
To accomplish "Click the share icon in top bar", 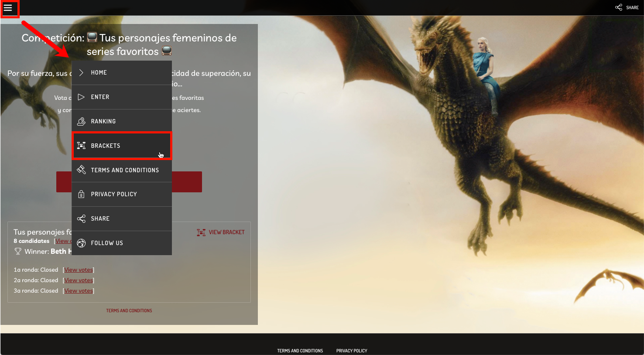I will point(619,7).
